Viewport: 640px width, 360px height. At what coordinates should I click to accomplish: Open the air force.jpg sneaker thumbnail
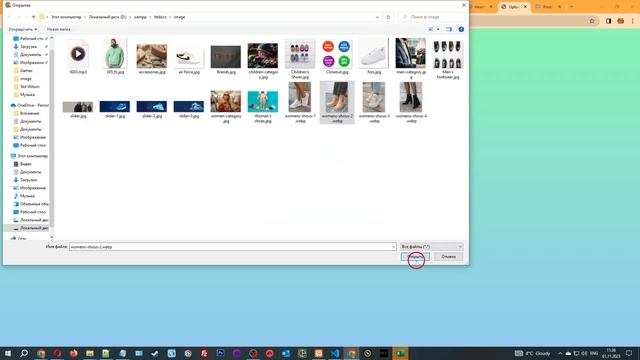[x=189, y=57]
